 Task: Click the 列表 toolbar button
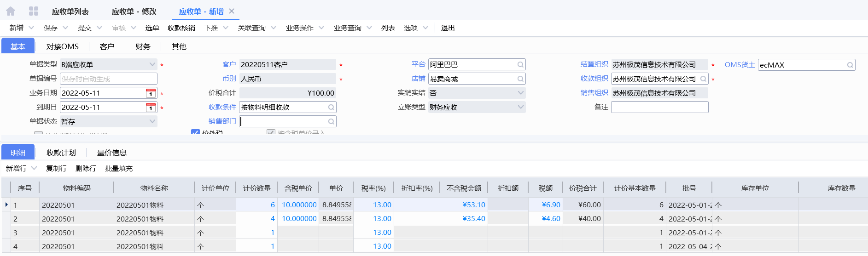click(x=388, y=28)
